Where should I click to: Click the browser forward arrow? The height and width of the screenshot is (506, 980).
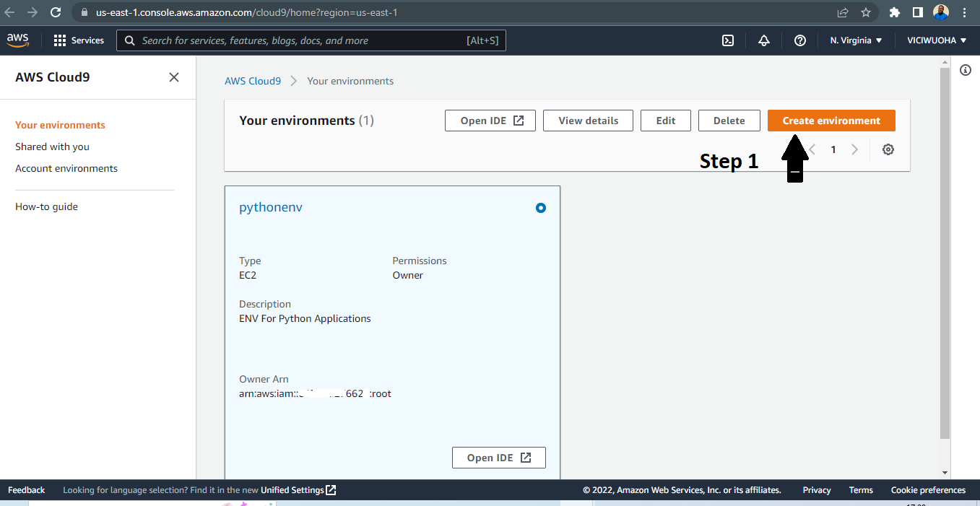click(x=32, y=12)
